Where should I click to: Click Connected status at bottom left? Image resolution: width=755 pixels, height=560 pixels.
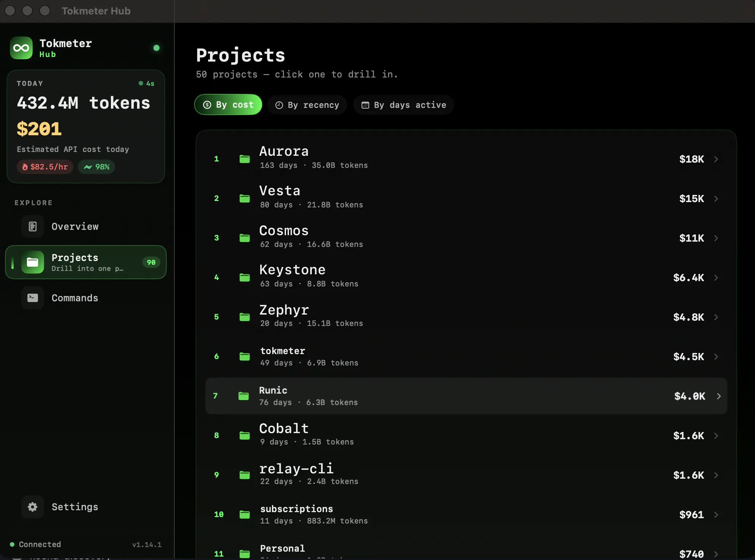(35, 544)
